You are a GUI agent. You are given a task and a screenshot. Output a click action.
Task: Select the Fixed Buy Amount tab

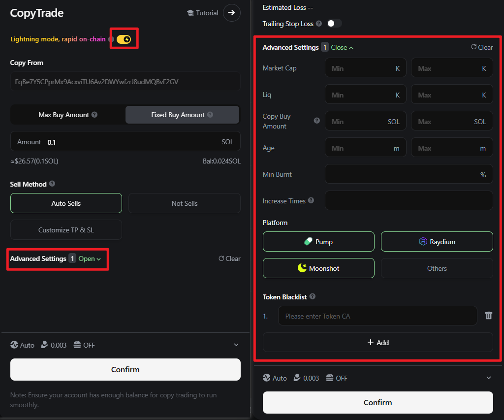click(x=182, y=115)
